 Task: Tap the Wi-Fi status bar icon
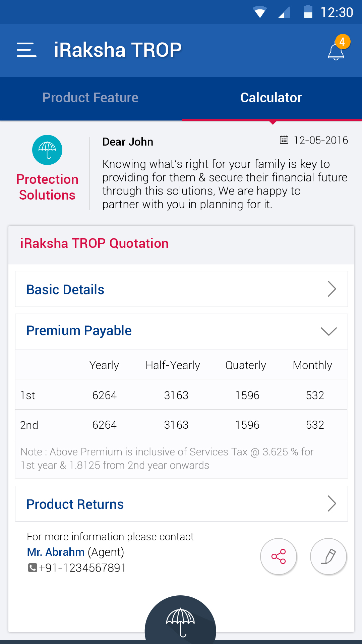click(x=260, y=12)
